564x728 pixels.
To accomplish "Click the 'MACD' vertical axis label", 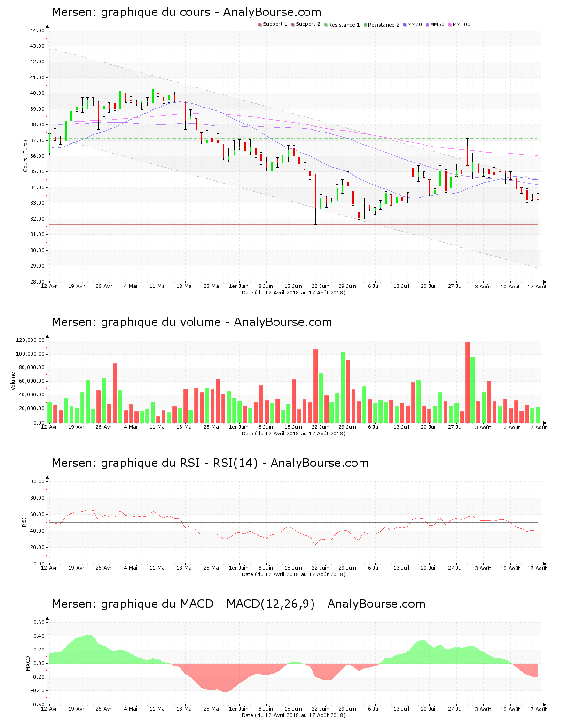I will point(28,663).
